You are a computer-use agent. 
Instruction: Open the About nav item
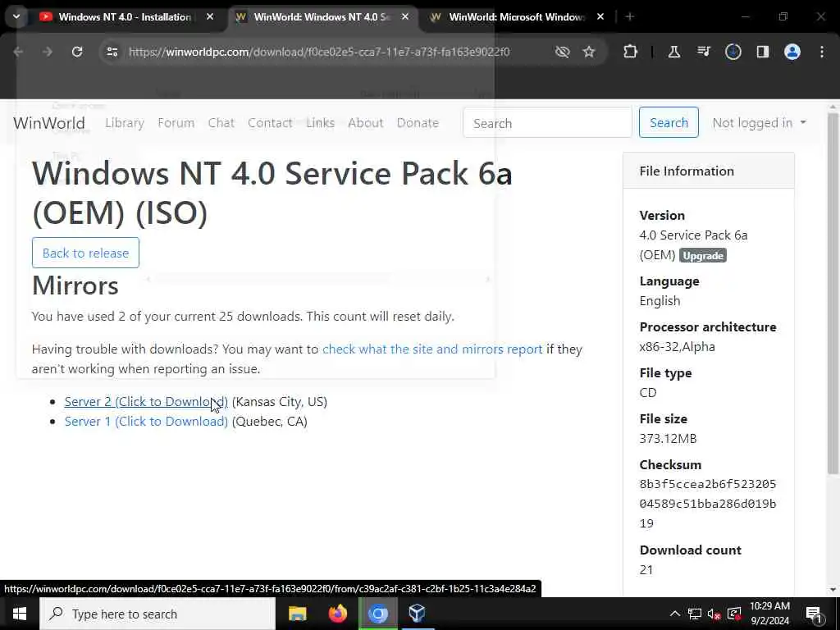pyautogui.click(x=365, y=123)
